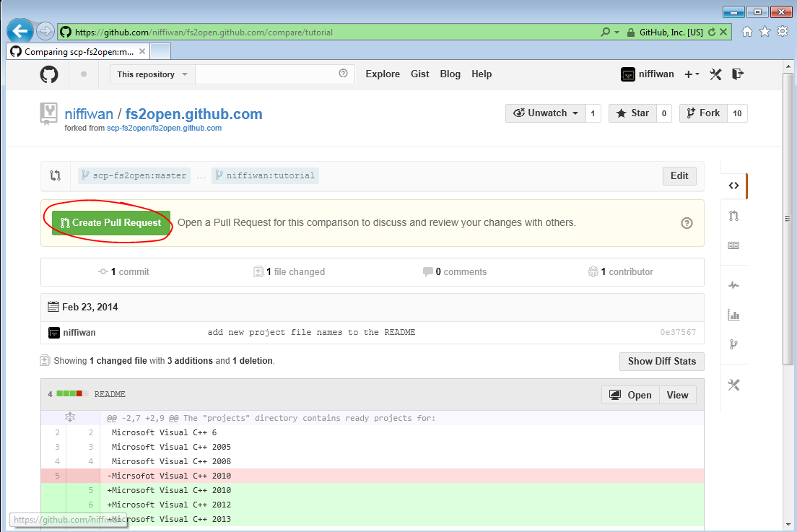This screenshot has height=532, width=797.
Task: Open Pull Requests icon in right sidebar
Action: pos(733,216)
